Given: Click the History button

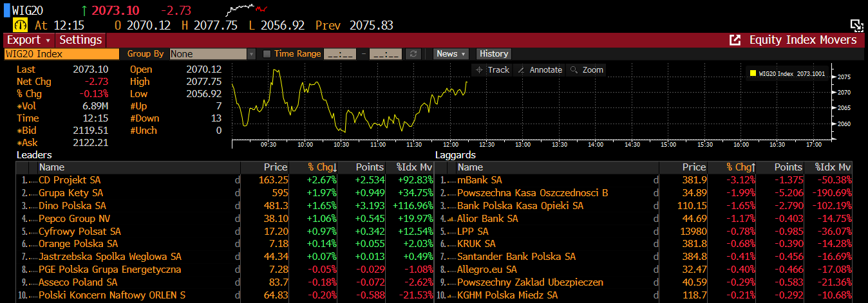Looking at the screenshot, I should click(494, 54).
